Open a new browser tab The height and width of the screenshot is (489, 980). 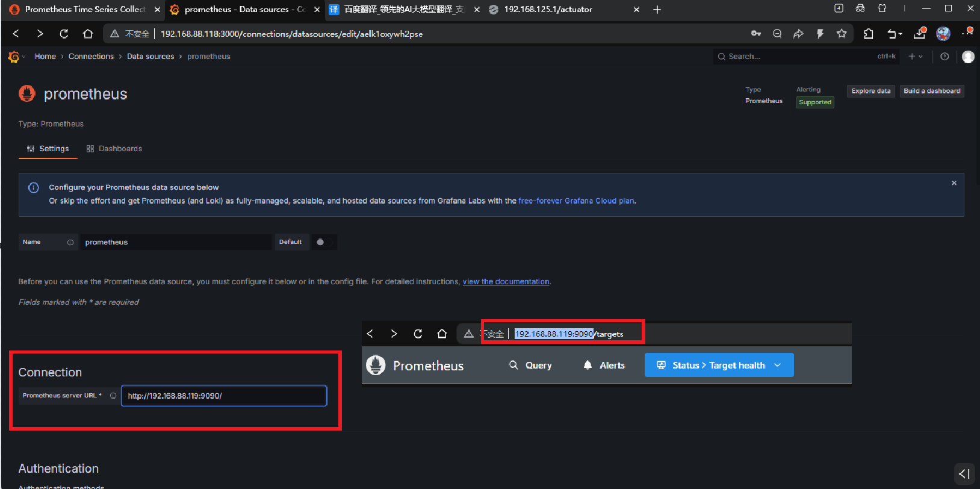click(657, 10)
